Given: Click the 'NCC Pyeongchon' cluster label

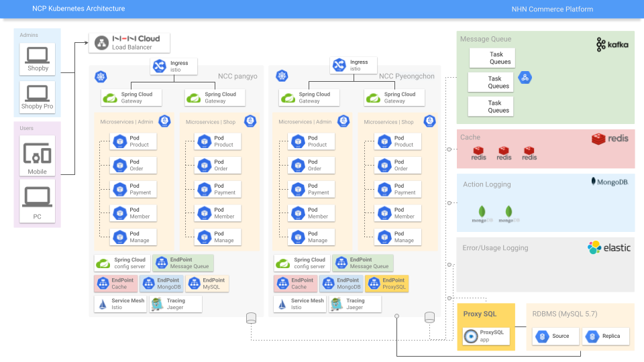Looking at the screenshot, I should [407, 76].
